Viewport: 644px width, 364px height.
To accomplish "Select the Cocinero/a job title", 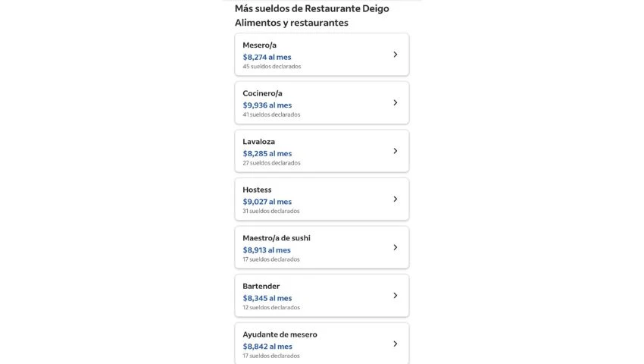I will click(262, 93).
